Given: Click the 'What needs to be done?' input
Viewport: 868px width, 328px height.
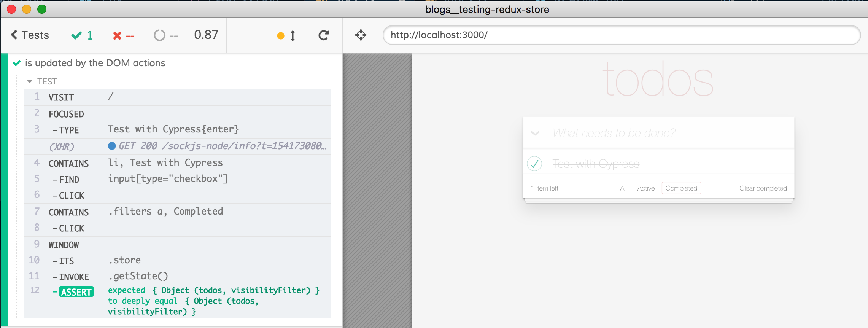Looking at the screenshot, I should pos(659,133).
